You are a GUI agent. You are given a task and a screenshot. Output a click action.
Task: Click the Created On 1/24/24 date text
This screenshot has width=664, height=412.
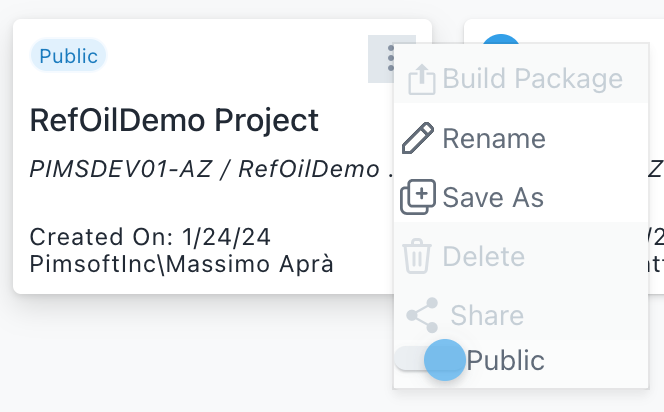[x=150, y=238]
